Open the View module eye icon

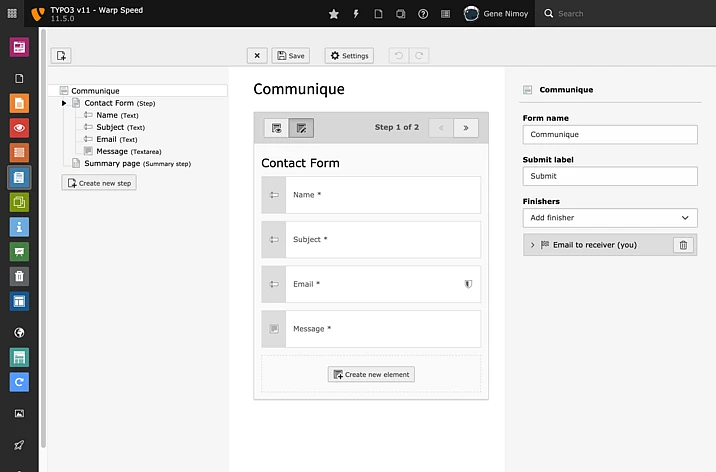click(x=19, y=128)
